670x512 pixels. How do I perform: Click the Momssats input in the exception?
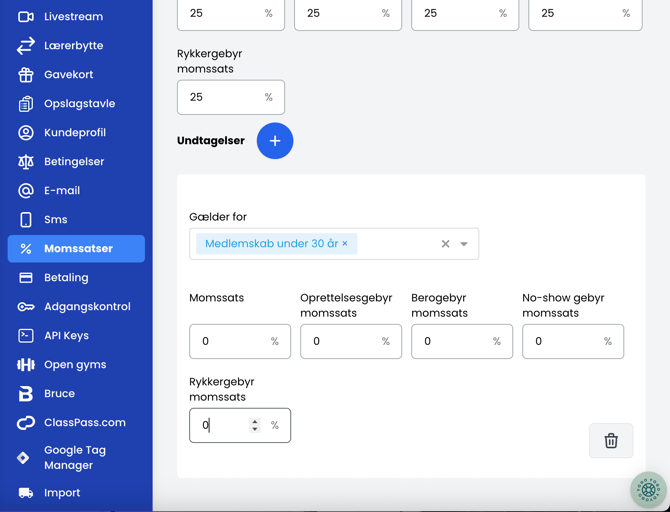230,342
